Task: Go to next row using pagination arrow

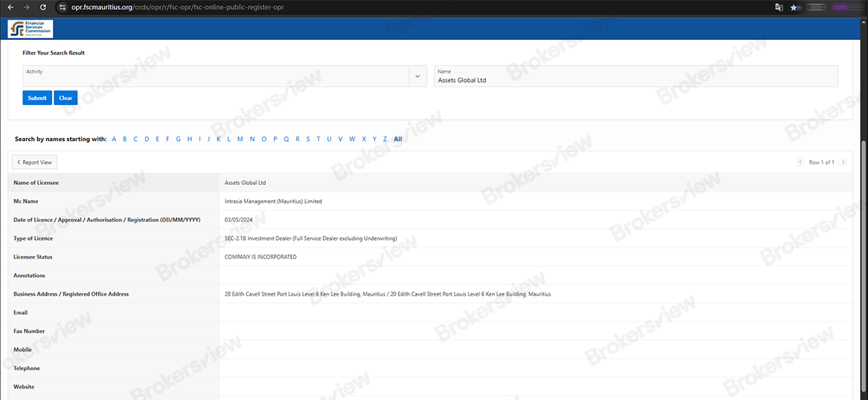Action: coord(843,162)
